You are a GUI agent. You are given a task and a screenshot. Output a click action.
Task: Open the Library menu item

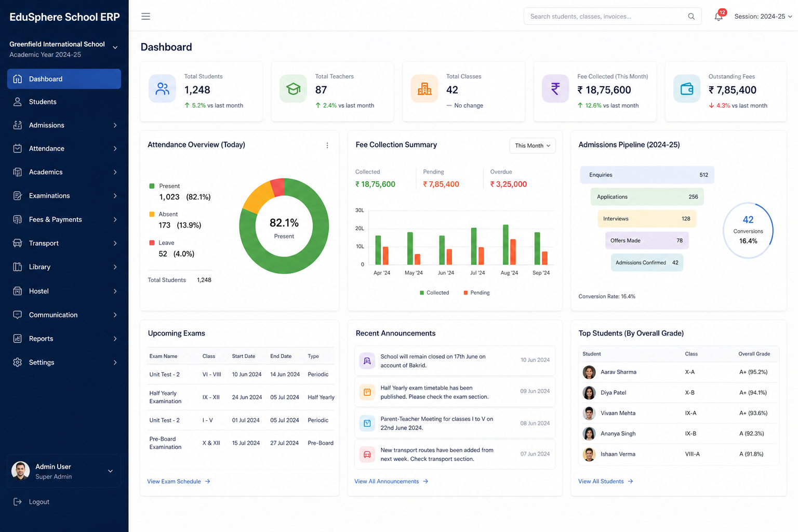pyautogui.click(x=64, y=267)
